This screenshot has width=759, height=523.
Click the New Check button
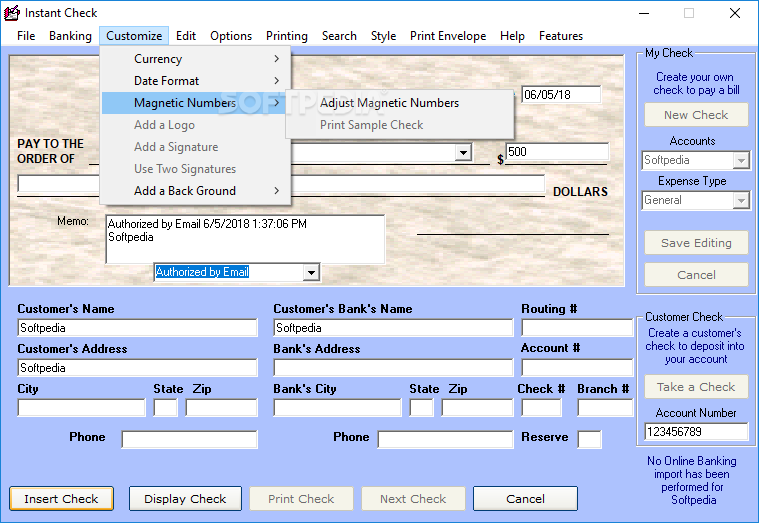[x=696, y=115]
